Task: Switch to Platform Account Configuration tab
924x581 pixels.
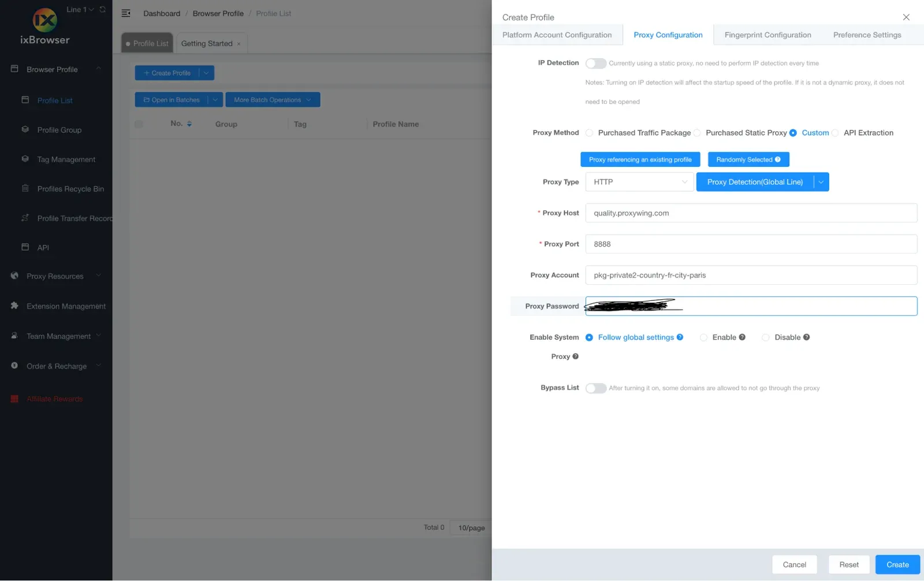Action: click(x=557, y=35)
